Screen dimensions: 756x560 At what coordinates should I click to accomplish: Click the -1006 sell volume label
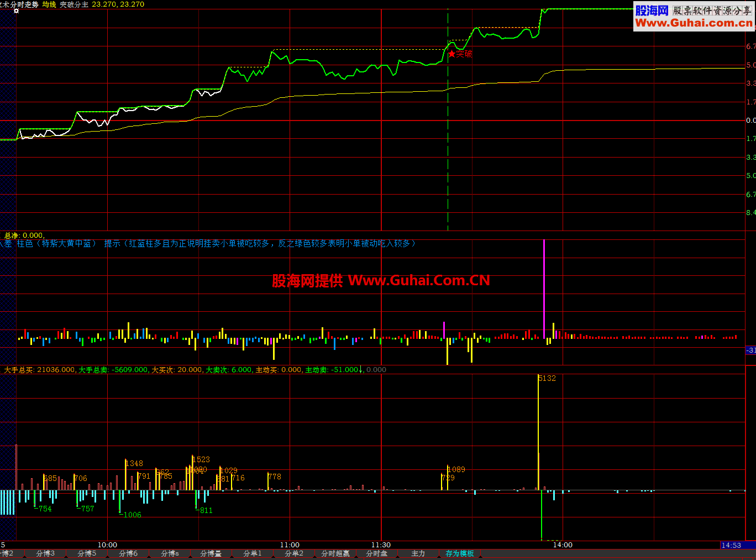pos(130,515)
